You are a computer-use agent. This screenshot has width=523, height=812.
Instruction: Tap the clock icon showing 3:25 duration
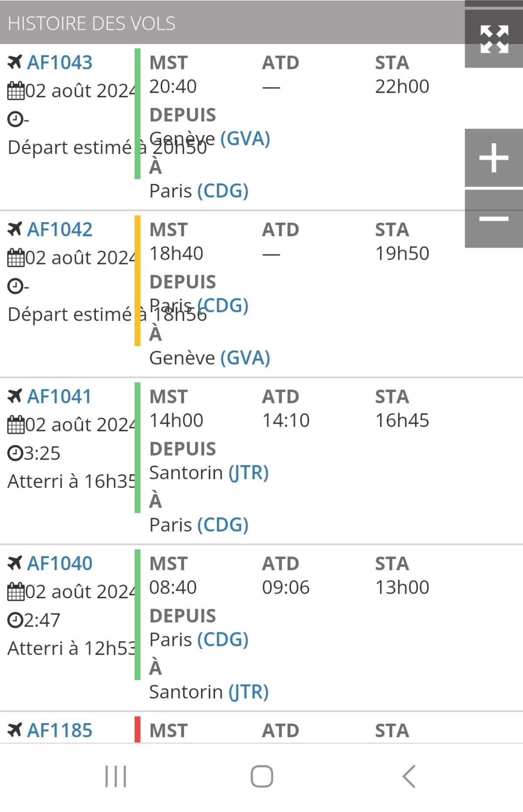pyautogui.click(x=15, y=453)
